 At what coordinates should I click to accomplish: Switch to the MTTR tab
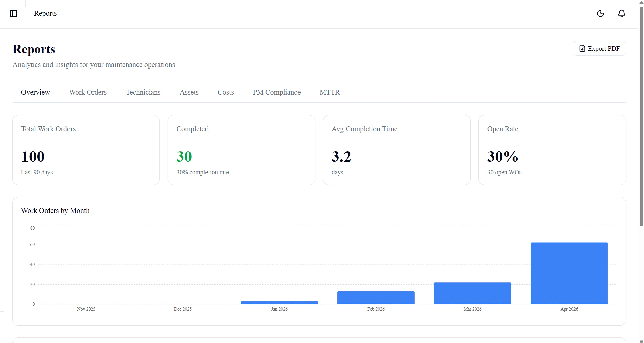[x=329, y=92]
